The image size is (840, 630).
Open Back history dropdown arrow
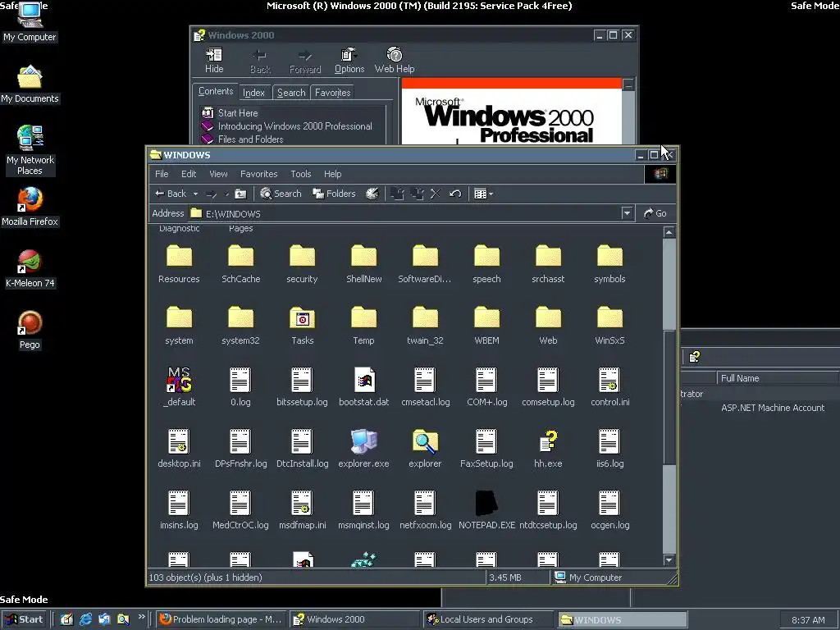coord(195,194)
